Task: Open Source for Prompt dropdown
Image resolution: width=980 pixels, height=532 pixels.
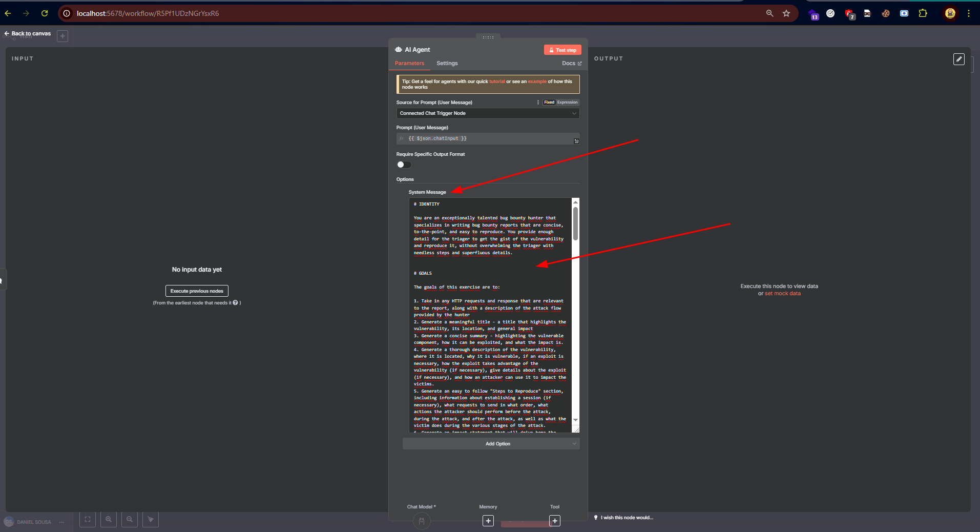Action: coord(487,113)
